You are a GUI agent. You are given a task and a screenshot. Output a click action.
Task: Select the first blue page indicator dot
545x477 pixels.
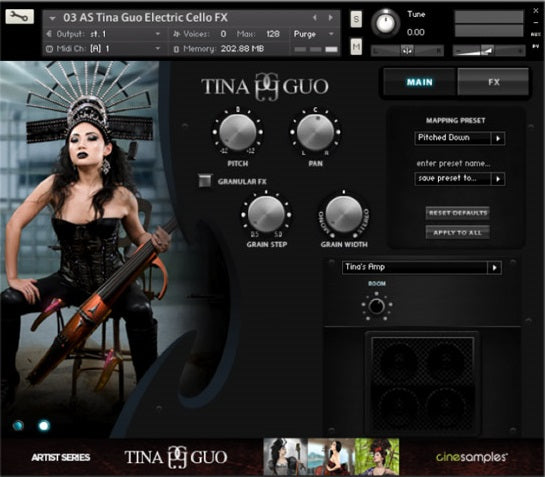tap(18, 425)
